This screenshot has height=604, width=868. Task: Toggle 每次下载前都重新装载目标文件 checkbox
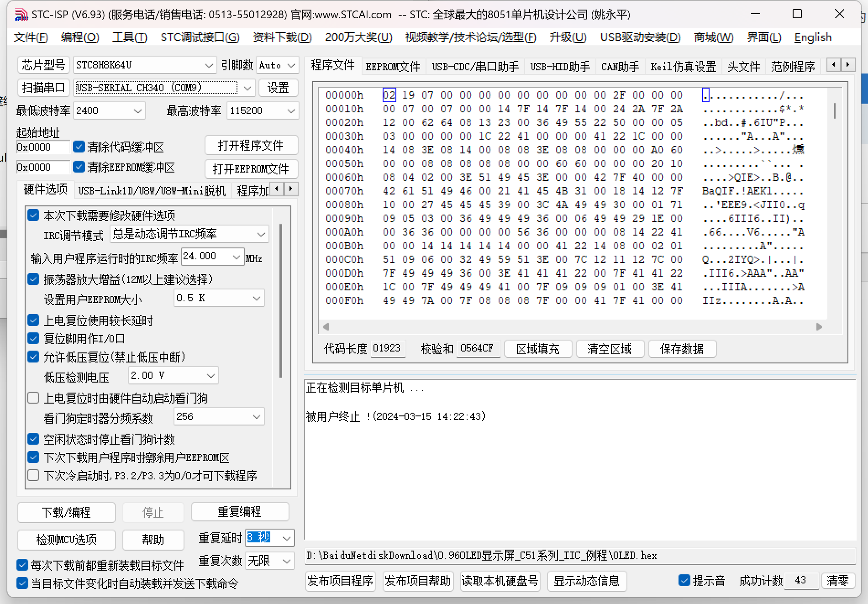click(x=22, y=565)
